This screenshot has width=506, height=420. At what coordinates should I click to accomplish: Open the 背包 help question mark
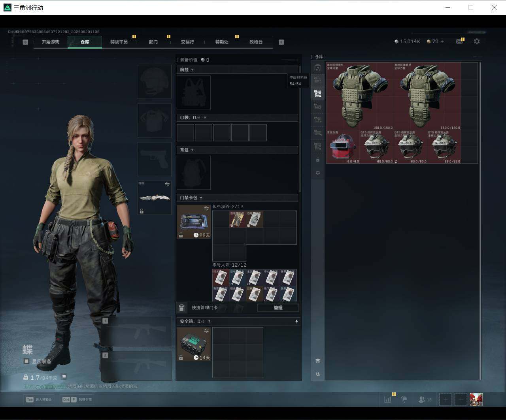193,150
